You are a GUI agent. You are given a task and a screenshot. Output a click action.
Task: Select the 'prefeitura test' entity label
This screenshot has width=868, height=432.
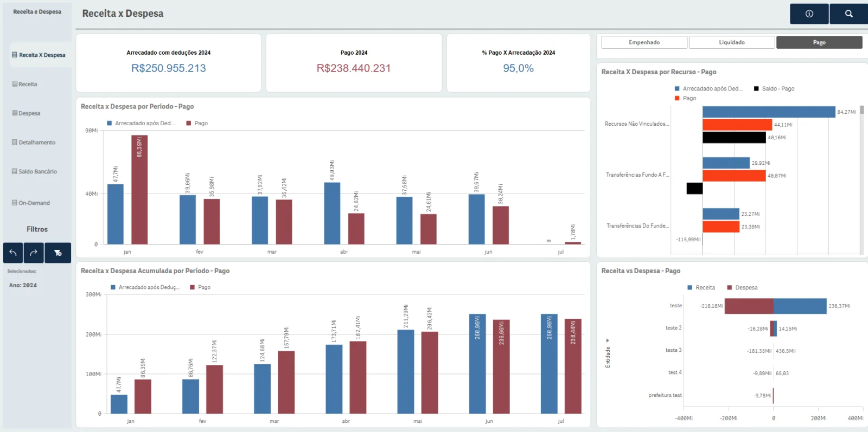665,395
